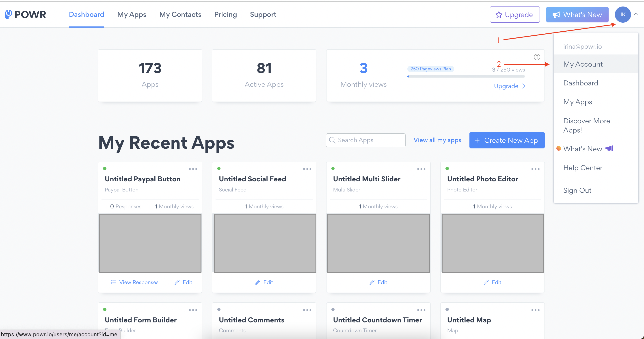This screenshot has width=644, height=339.
Task: Click the Upgrade arrow link in views card
Action: [x=509, y=86]
